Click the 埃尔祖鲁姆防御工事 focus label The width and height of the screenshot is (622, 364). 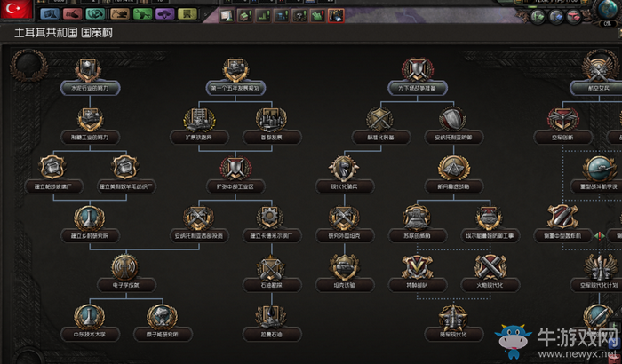490,236
